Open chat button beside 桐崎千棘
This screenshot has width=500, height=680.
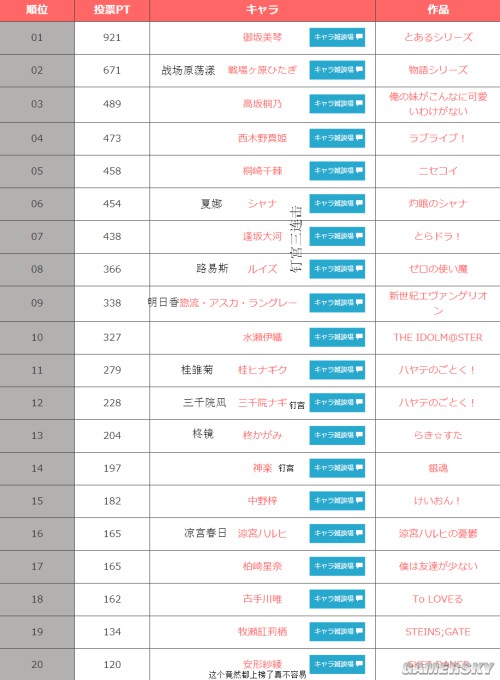pyautogui.click(x=337, y=171)
